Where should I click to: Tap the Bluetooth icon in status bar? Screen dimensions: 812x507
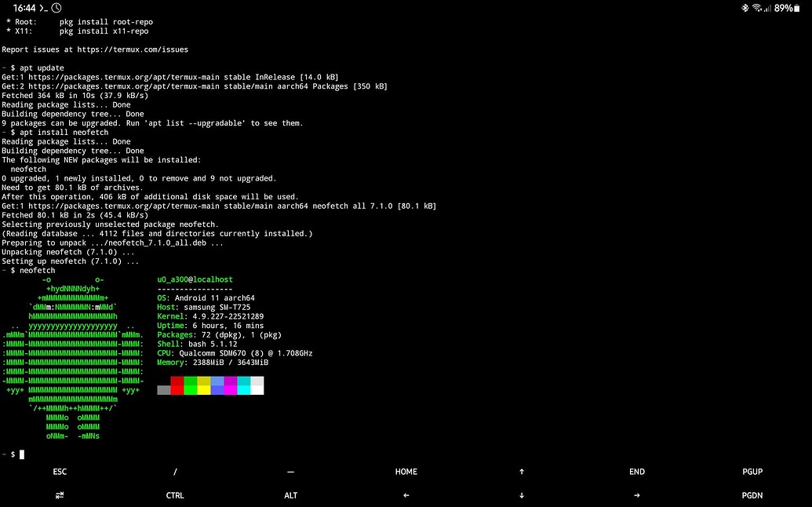point(745,8)
